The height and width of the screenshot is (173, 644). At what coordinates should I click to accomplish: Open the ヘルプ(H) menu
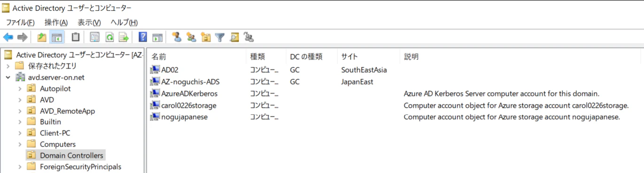(124, 22)
